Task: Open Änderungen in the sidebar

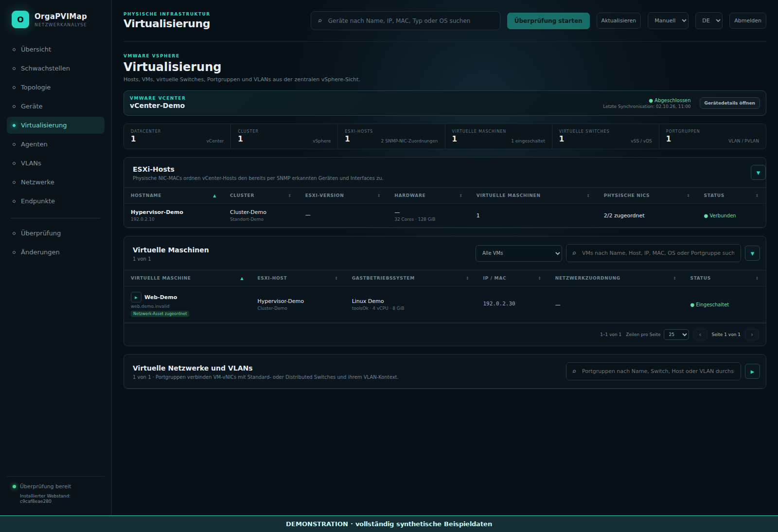Action: pos(55,252)
